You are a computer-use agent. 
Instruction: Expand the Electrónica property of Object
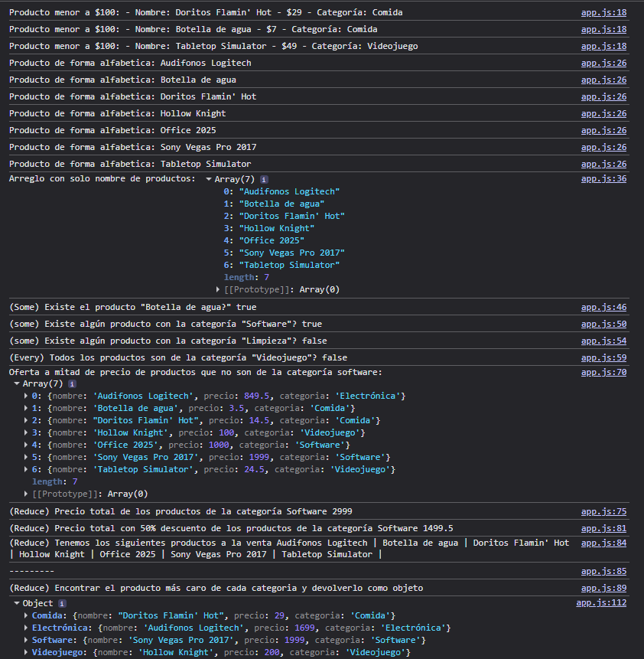(x=26, y=628)
